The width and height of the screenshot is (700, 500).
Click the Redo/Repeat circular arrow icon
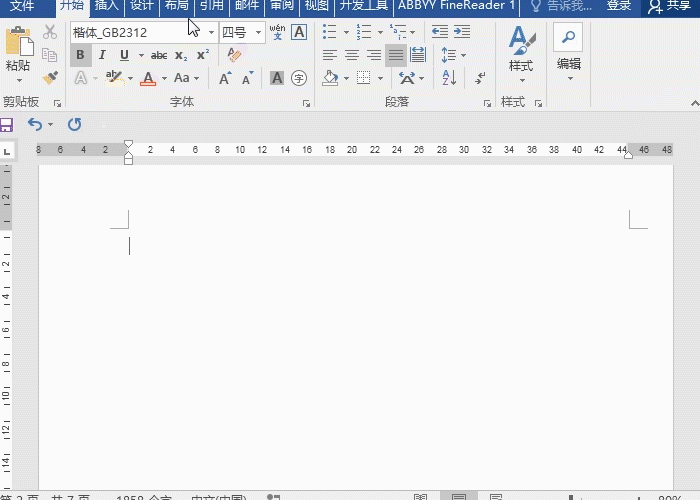[x=74, y=124]
